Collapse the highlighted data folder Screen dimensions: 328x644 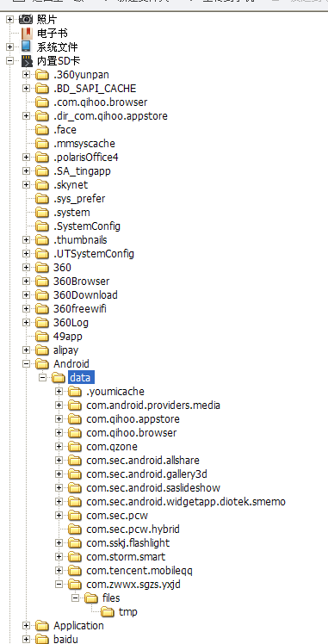43,377
